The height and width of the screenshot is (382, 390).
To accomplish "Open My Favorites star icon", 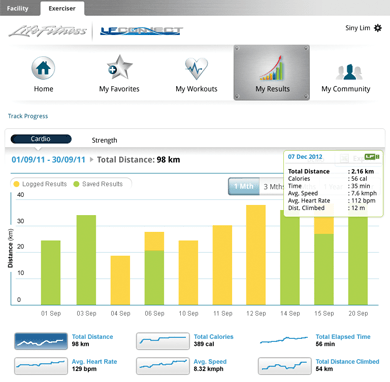I will click(x=119, y=68).
